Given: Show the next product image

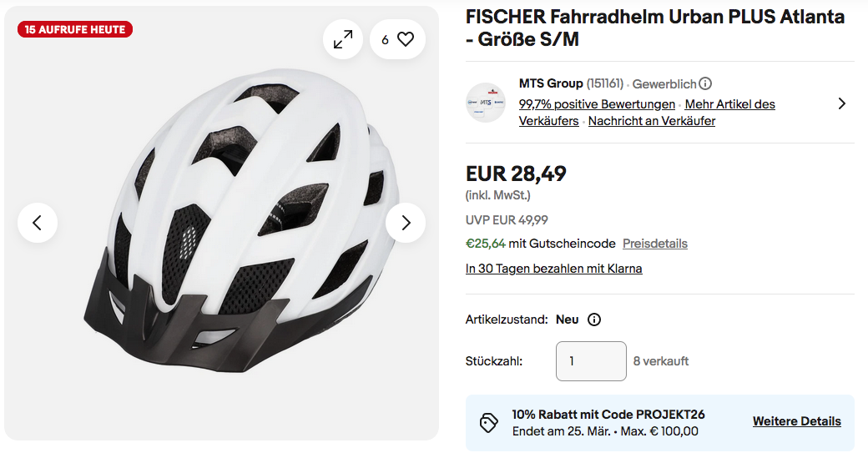Looking at the screenshot, I should pyautogui.click(x=406, y=223).
